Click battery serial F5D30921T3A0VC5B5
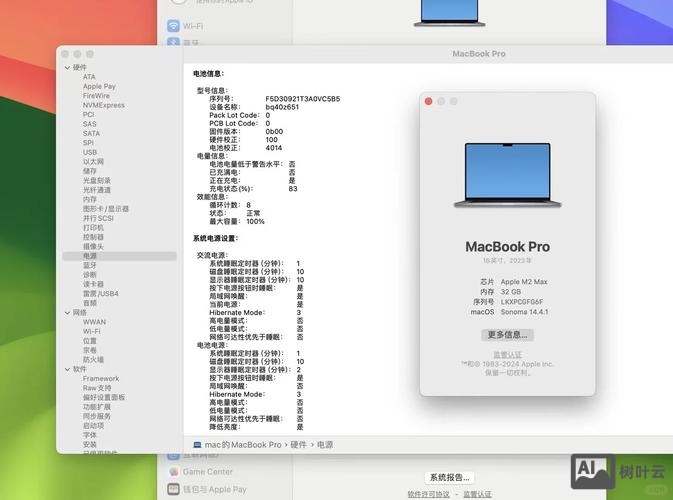This screenshot has height=500, width=673. click(303, 99)
